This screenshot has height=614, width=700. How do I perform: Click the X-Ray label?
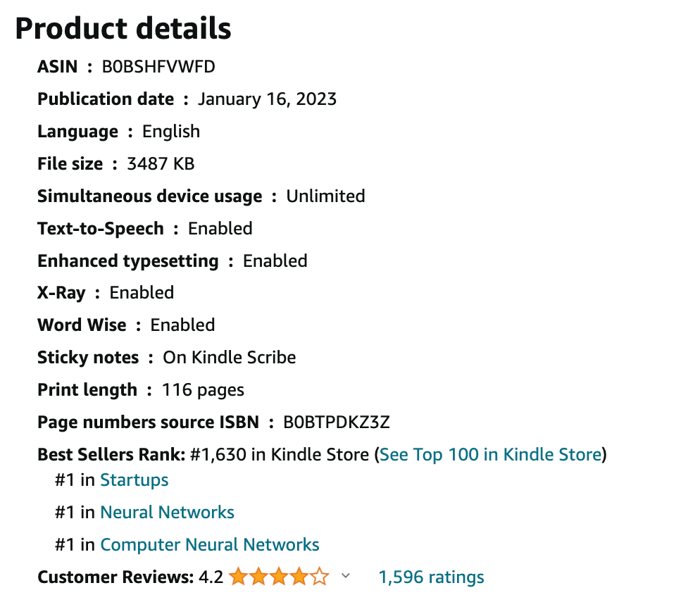pos(61,293)
